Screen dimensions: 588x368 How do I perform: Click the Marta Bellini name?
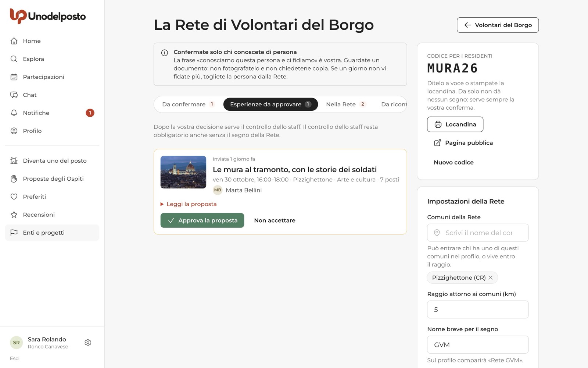point(244,190)
